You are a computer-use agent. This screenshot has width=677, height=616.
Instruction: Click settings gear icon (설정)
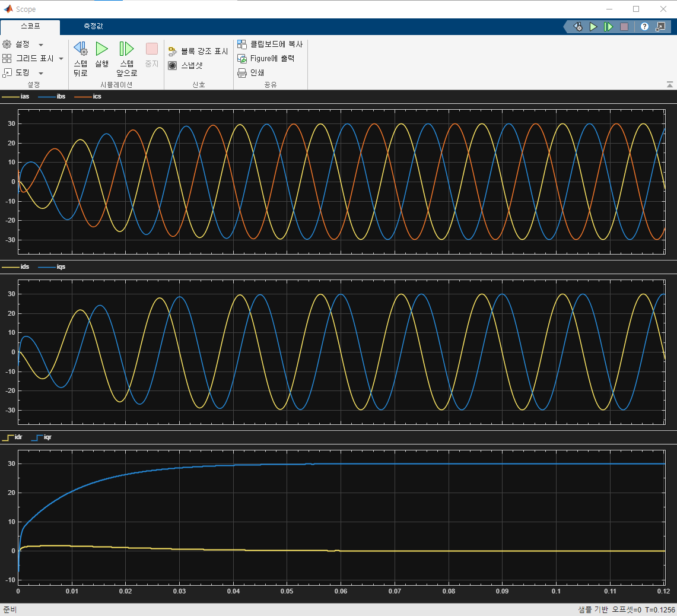(7, 45)
